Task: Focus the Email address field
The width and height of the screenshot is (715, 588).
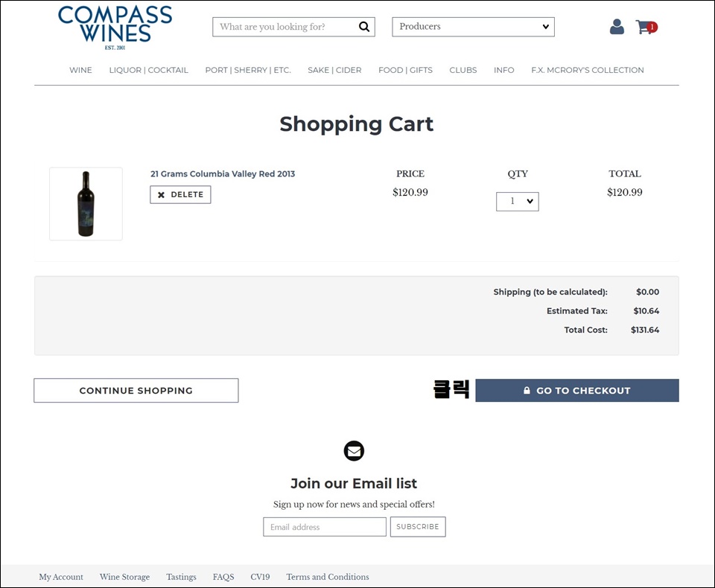Action: point(325,527)
